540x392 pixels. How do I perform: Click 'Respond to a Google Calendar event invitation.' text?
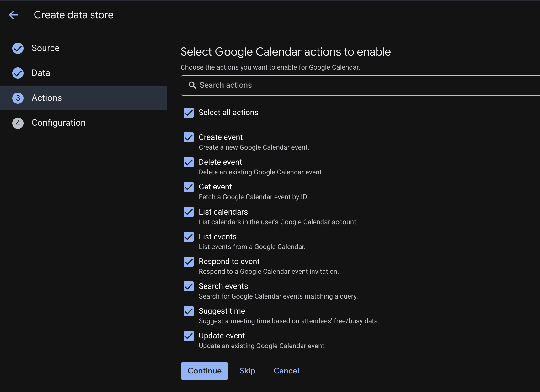tap(269, 272)
